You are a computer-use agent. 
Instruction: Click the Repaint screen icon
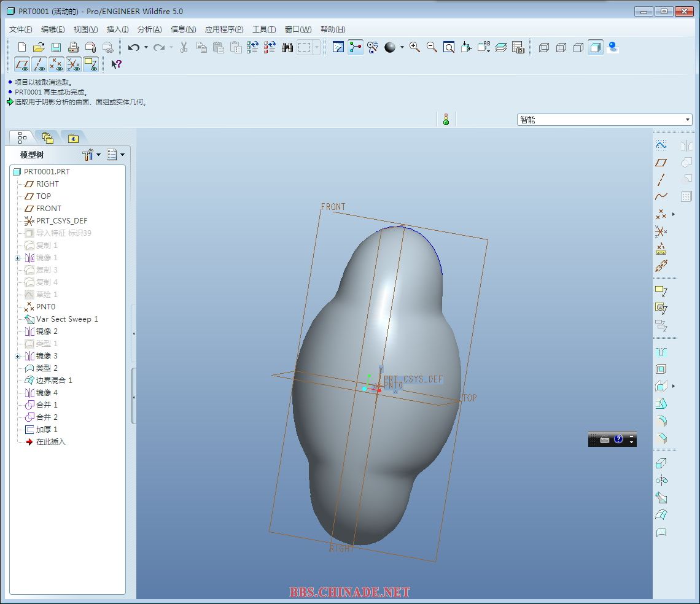pyautogui.click(x=338, y=47)
